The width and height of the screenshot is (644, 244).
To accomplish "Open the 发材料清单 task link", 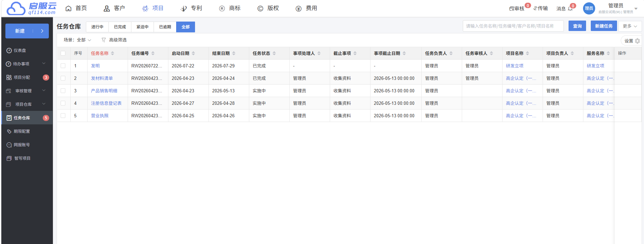I will point(102,78).
